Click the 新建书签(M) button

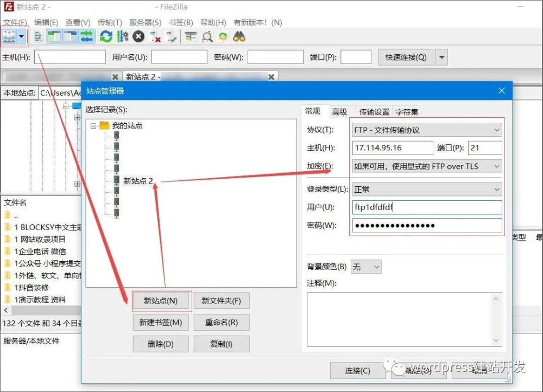pyautogui.click(x=161, y=323)
